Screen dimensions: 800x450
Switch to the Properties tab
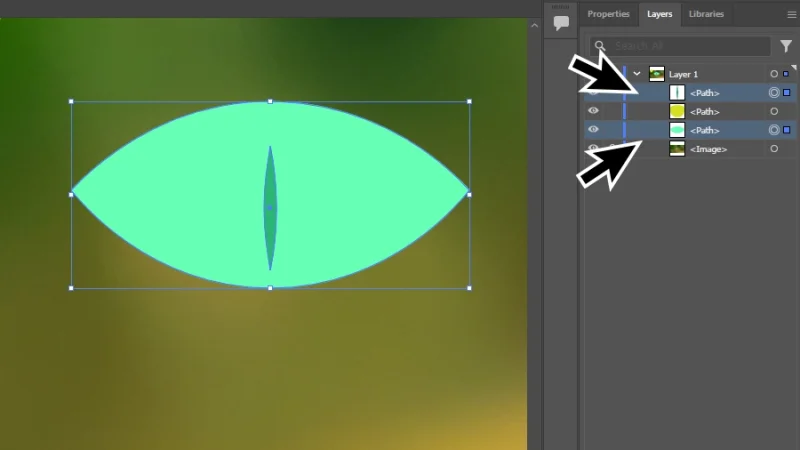click(x=608, y=14)
